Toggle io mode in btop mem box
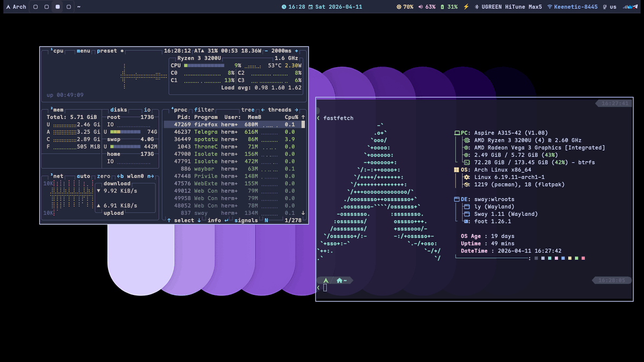644x362 pixels. [x=147, y=110]
